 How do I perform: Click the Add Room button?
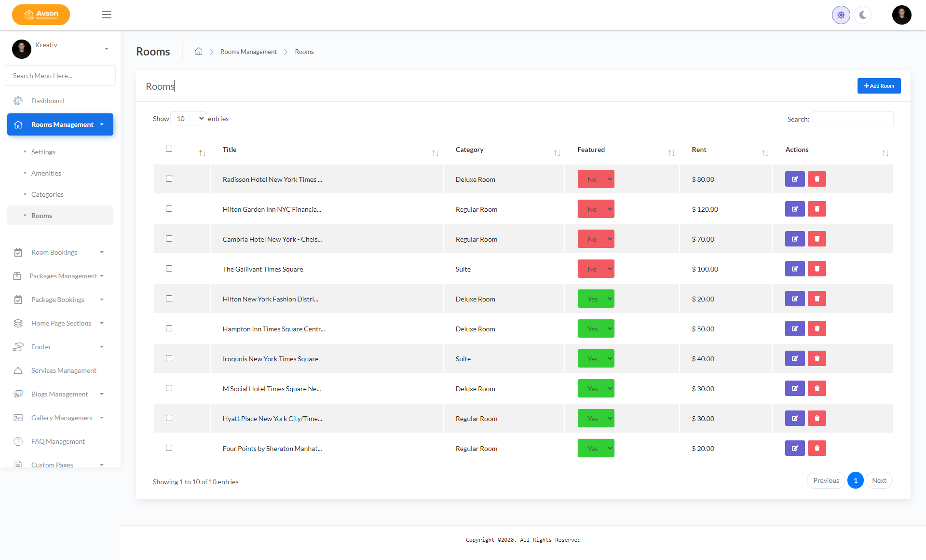click(878, 86)
